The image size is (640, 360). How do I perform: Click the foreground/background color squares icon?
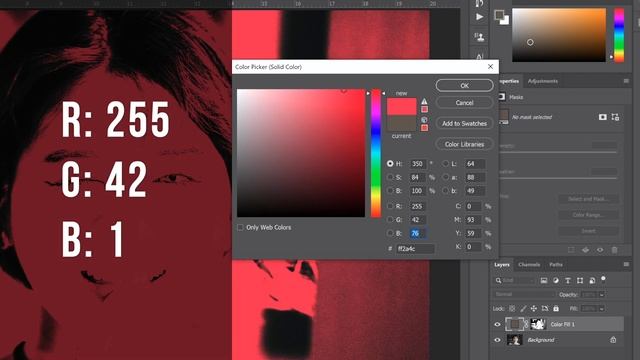501,17
